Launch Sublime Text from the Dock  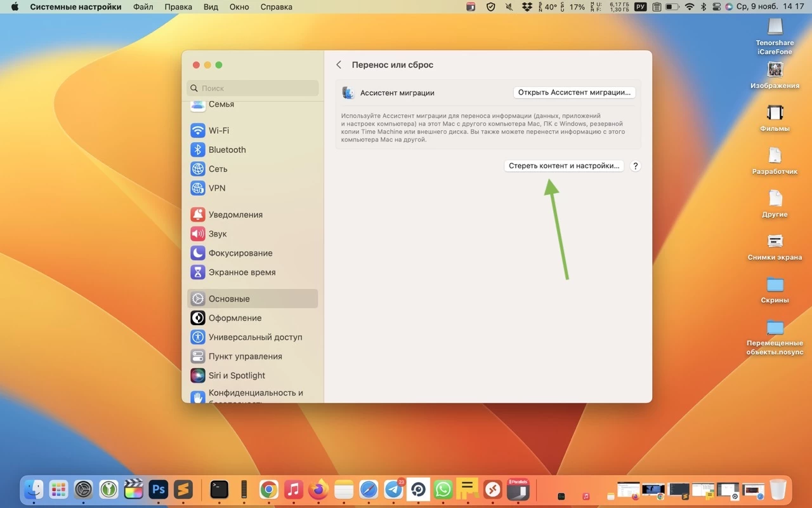[183, 489]
